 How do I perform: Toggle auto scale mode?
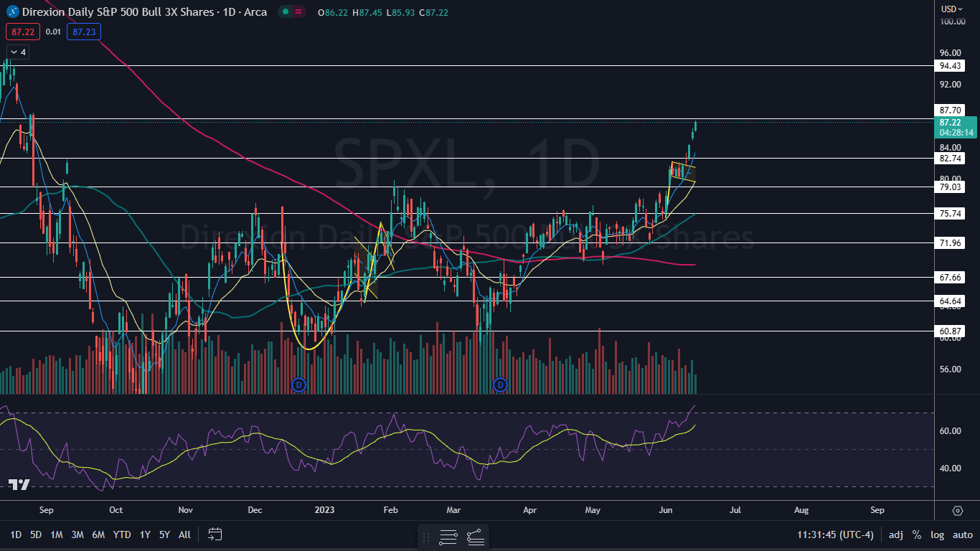pos(962,534)
